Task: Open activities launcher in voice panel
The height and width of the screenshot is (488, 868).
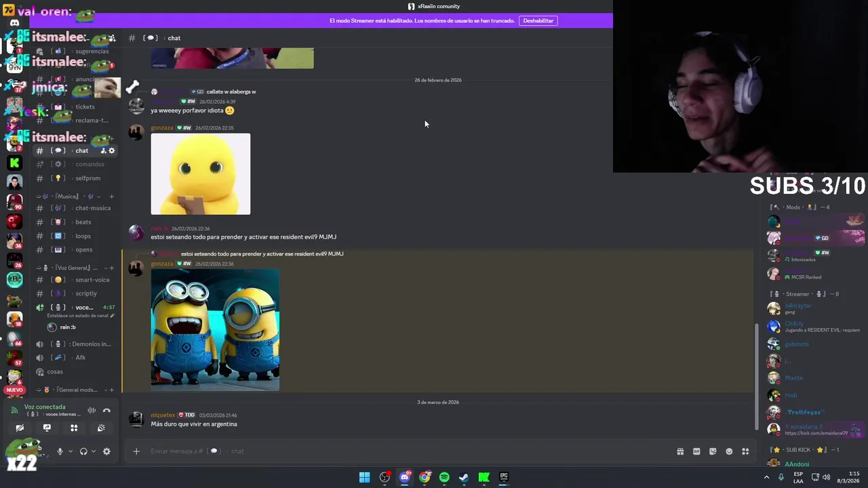Action: (x=74, y=428)
